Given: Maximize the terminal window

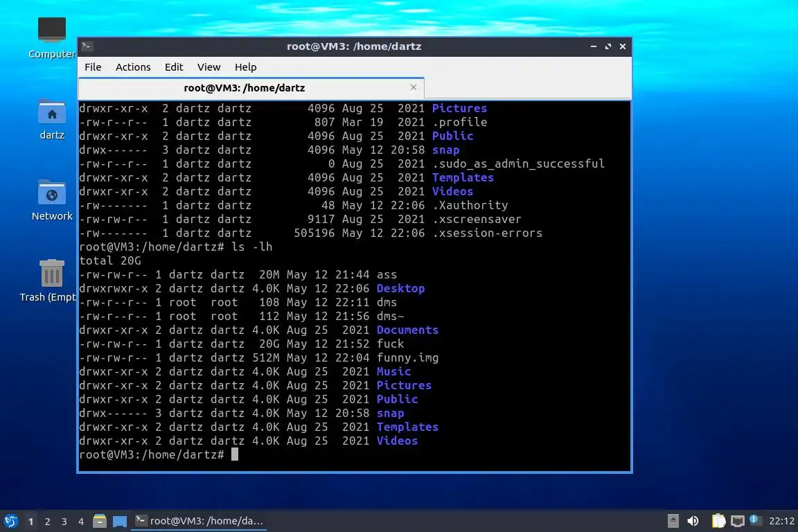Looking at the screenshot, I should pyautogui.click(x=608, y=46).
